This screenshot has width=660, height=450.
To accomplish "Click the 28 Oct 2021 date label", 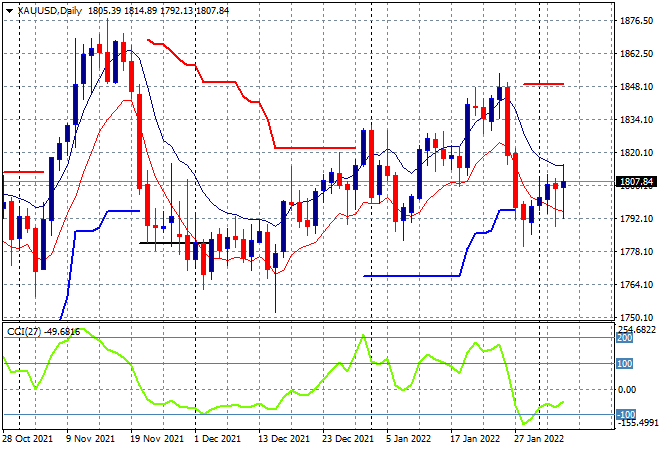I will click(x=28, y=439).
